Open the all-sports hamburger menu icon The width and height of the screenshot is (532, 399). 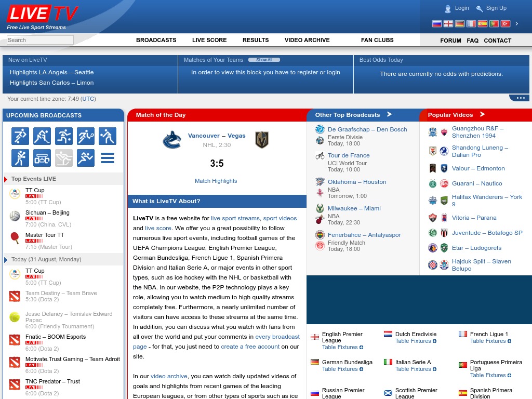pyautogui.click(x=108, y=158)
